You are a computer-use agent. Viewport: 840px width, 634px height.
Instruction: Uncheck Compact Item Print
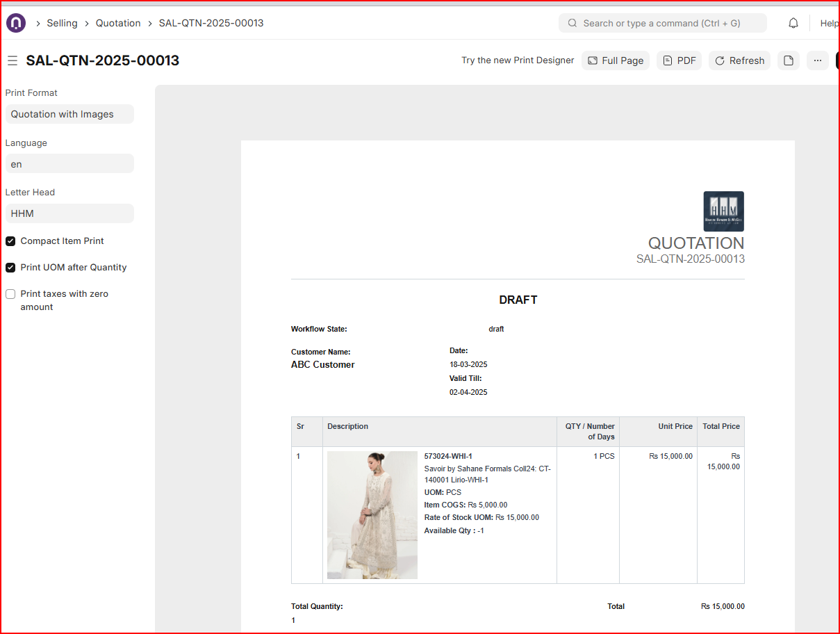[10, 241]
